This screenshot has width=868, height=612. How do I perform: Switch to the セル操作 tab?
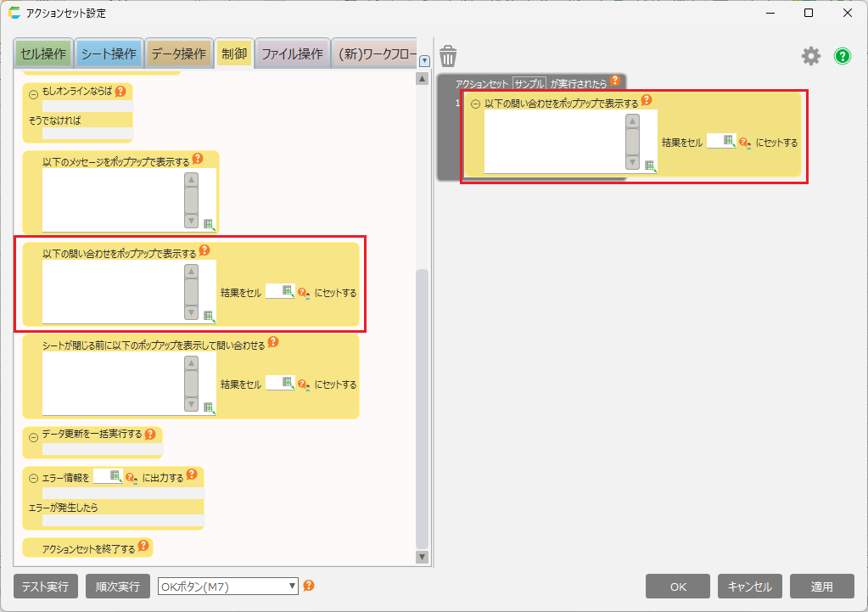pyautogui.click(x=42, y=54)
